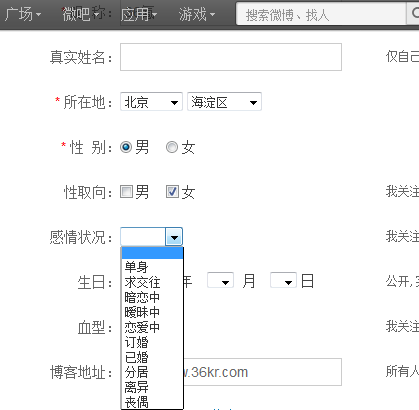Collapse the 感情状况 dropdown arrow

click(174, 237)
